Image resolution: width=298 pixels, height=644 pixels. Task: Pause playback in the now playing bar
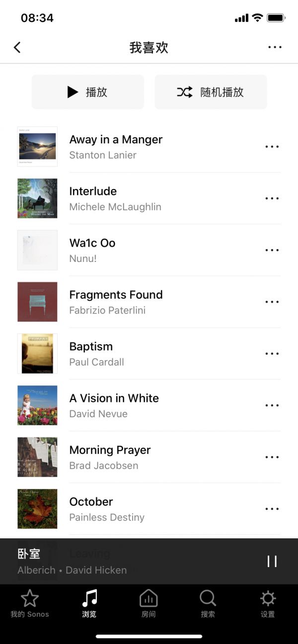(x=272, y=561)
